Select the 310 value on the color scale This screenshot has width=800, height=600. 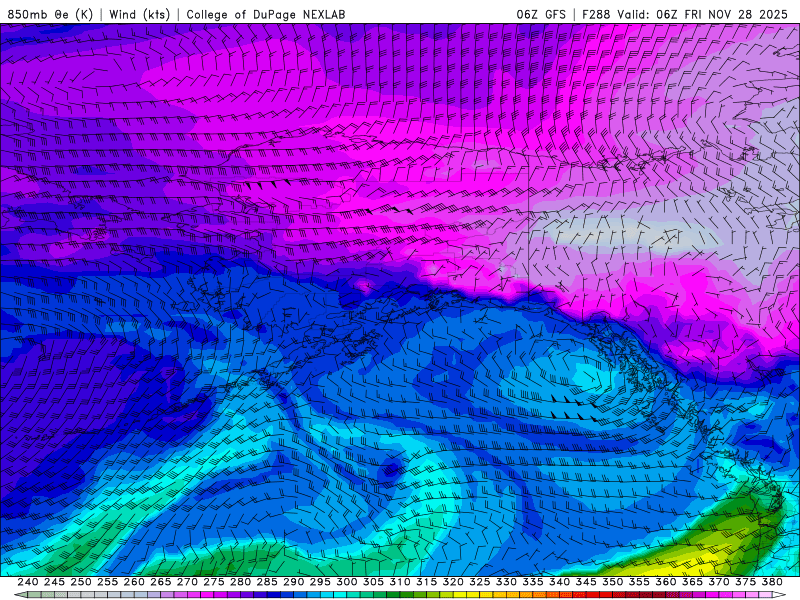coord(399,582)
